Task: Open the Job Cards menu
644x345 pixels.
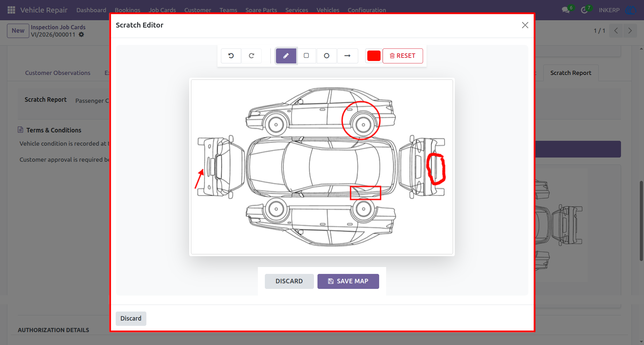Action: pos(162,10)
